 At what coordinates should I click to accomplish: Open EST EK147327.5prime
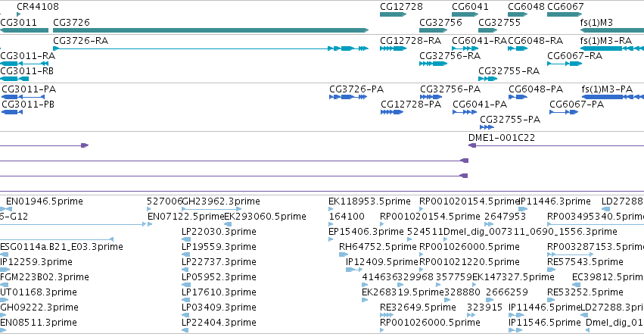513,277
